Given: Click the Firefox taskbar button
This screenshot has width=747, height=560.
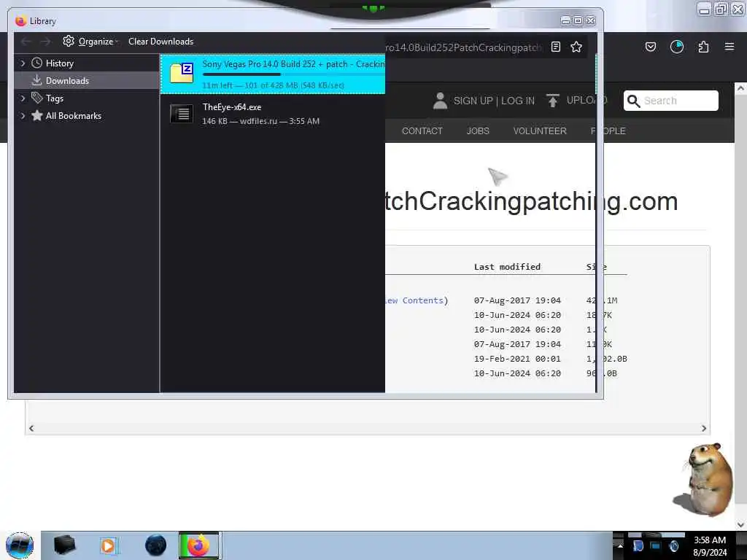Looking at the screenshot, I should [x=198, y=545].
